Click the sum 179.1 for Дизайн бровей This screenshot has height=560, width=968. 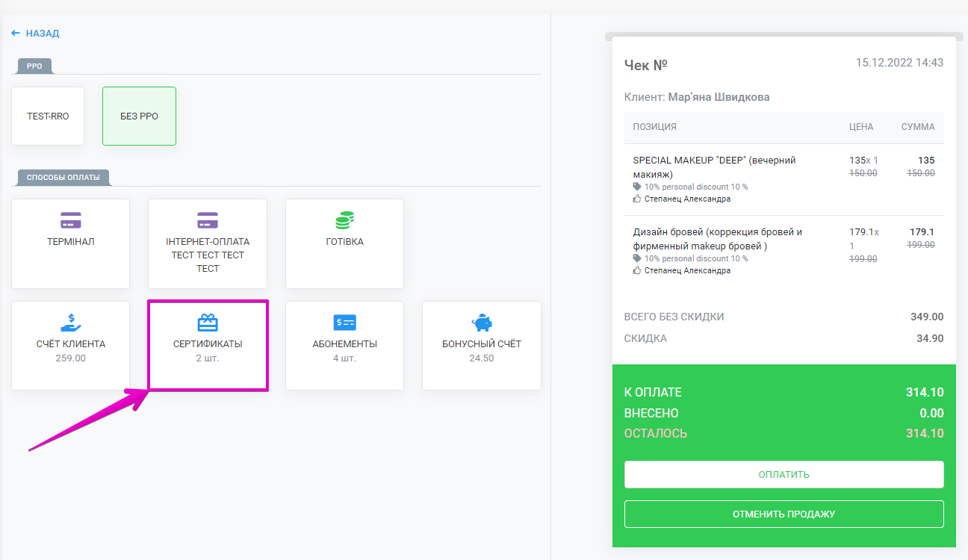[x=922, y=232]
